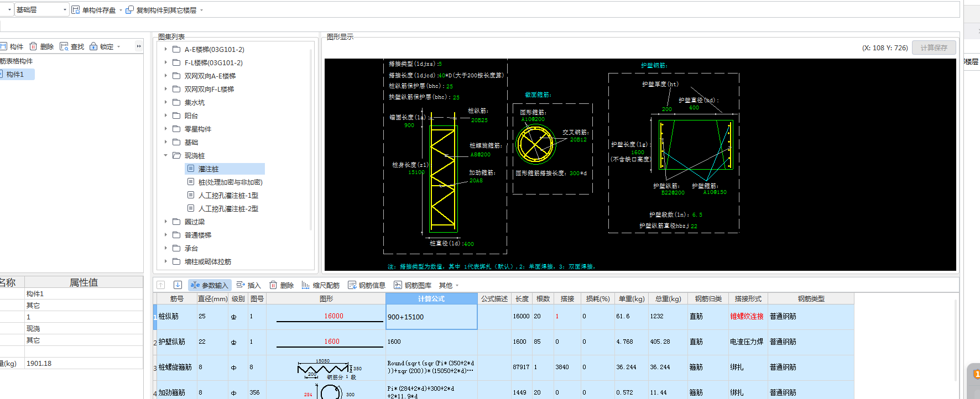Click the 钢筋归类 column header
Viewport: 980px width, 399px height.
(x=708, y=299)
